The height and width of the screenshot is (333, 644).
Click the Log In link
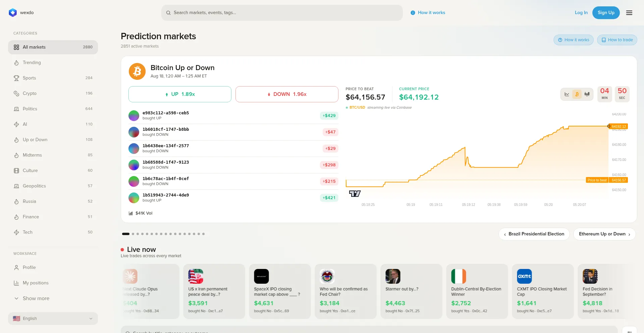(581, 13)
